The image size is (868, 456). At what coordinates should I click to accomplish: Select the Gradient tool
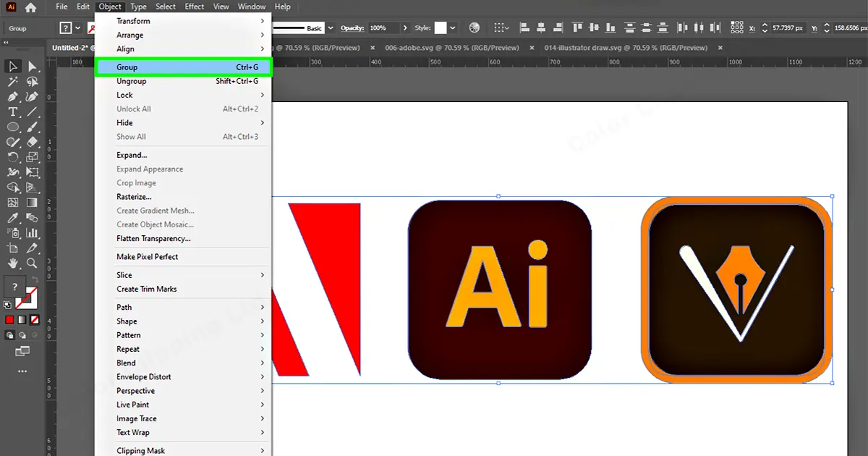tap(32, 203)
